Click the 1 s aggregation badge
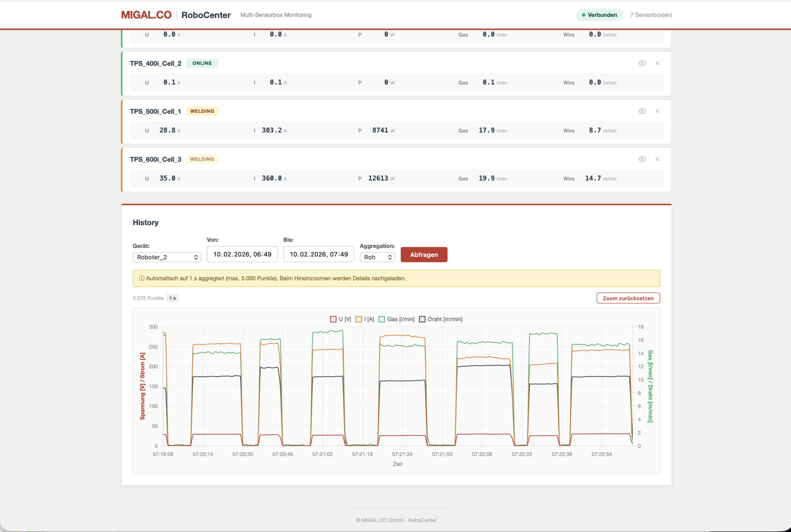791x532 pixels. (x=172, y=298)
